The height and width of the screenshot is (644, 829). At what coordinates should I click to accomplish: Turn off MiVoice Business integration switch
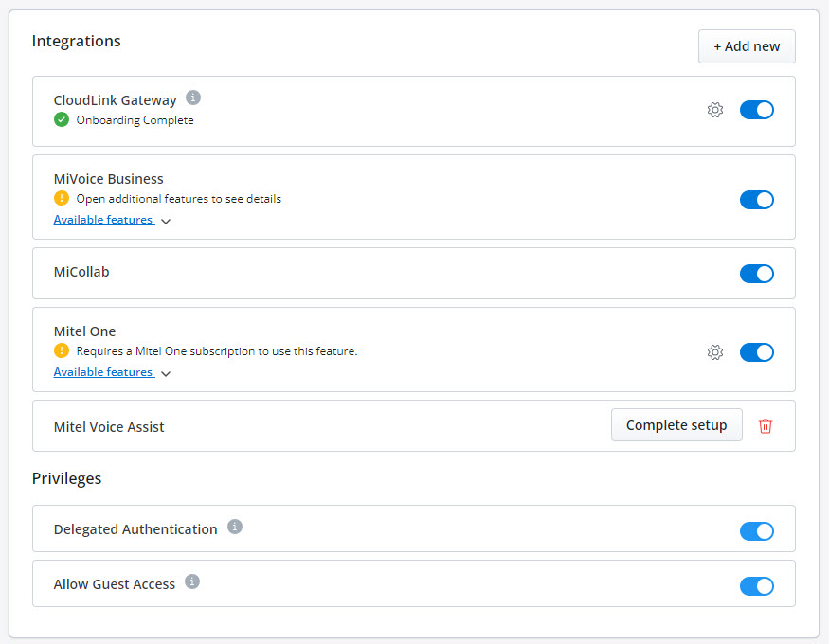click(757, 200)
